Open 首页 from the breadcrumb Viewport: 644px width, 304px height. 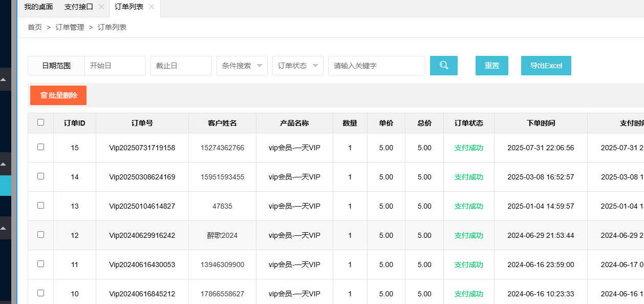[34, 27]
